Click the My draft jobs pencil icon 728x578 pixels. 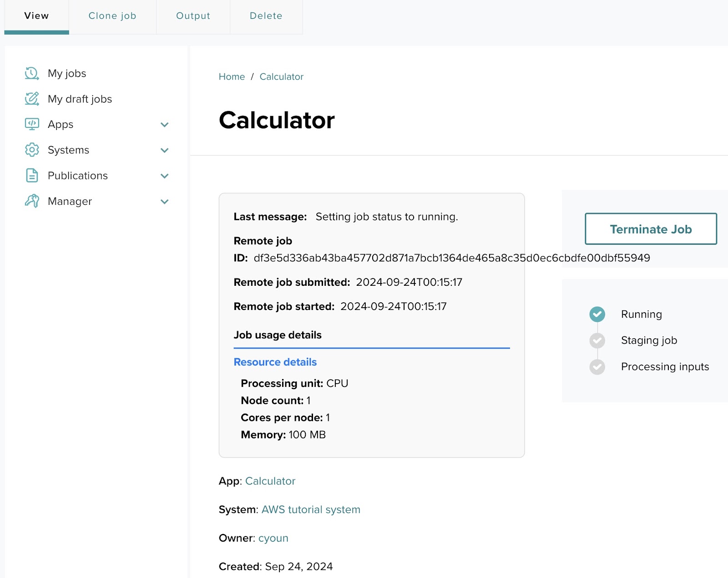pos(32,99)
